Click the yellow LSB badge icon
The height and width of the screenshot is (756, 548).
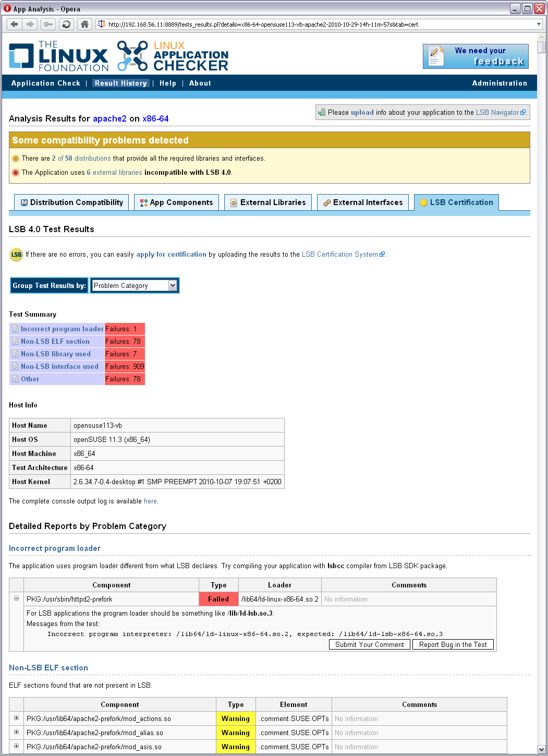coord(16,255)
